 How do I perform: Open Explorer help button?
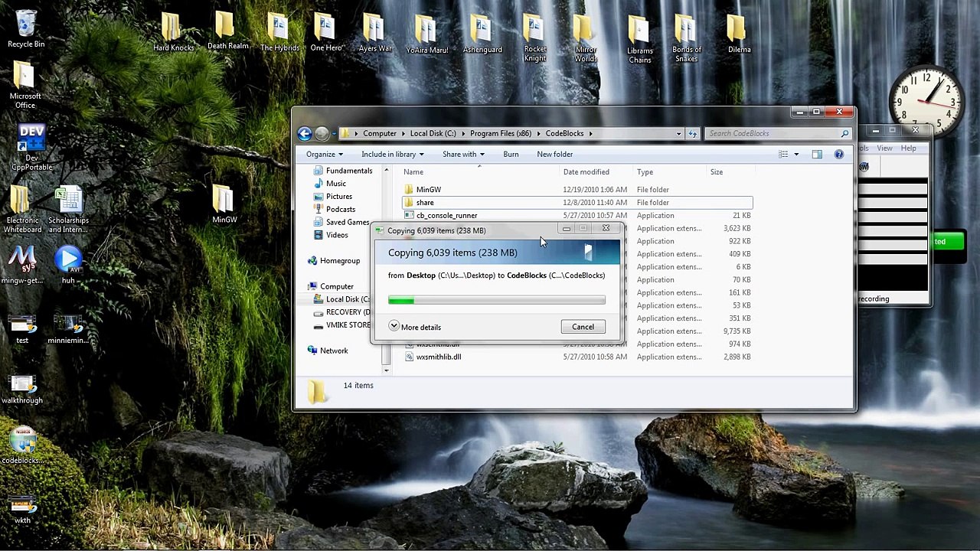838,155
